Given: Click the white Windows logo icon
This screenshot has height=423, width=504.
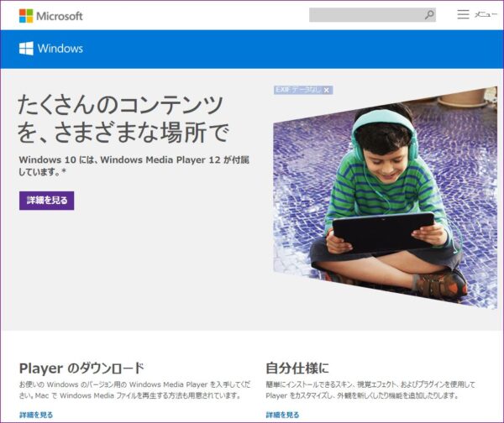Looking at the screenshot, I should click(x=26, y=49).
